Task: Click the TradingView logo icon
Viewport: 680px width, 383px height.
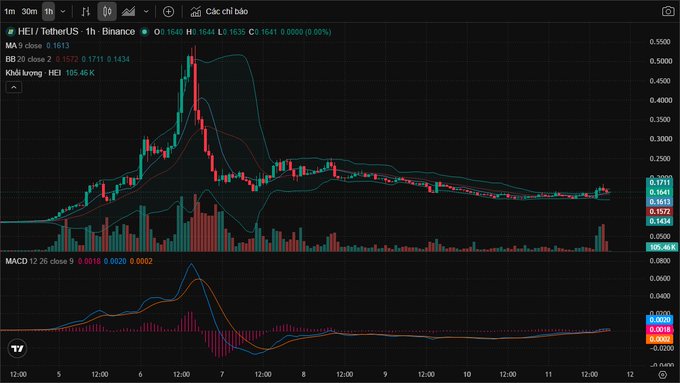Action: coord(17,349)
